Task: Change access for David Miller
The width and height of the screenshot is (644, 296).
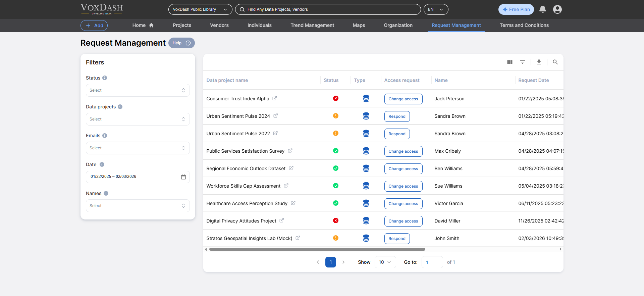Action: pyautogui.click(x=403, y=221)
